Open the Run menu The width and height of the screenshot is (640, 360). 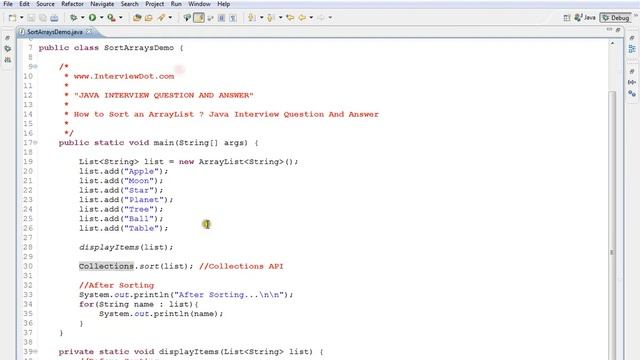(176, 4)
